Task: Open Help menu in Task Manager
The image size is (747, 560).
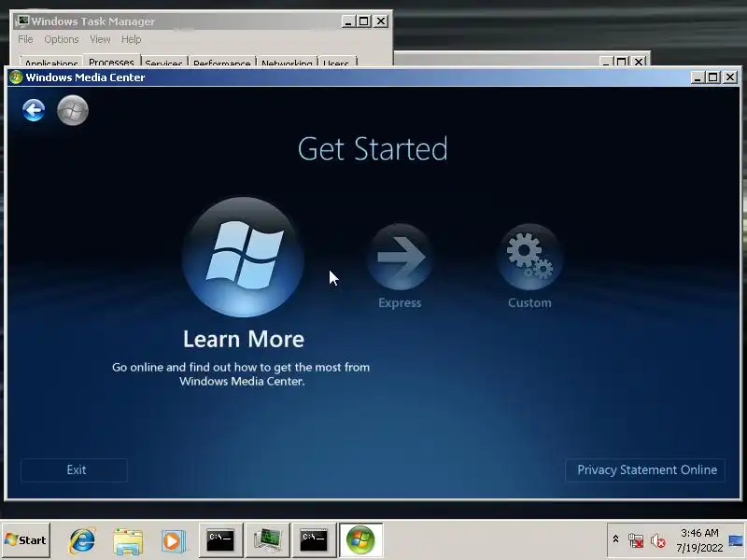Action: coord(131,39)
